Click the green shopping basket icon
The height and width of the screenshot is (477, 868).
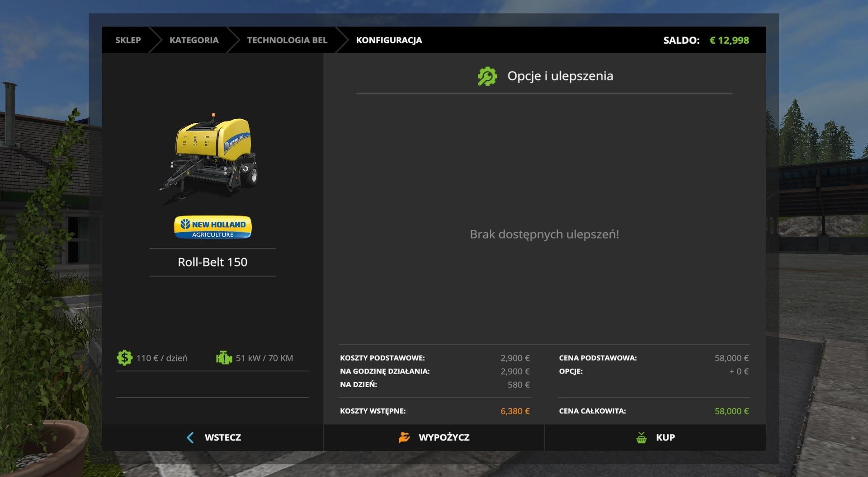641,437
